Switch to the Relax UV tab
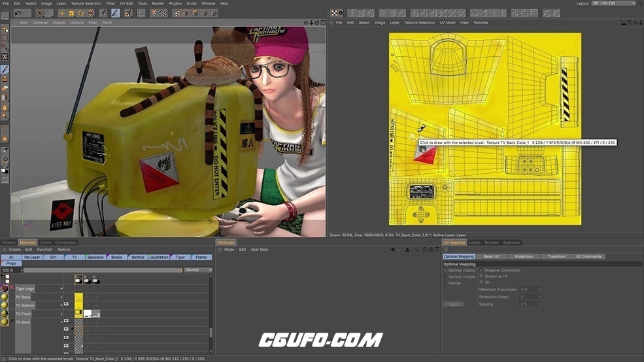644x362 pixels. tap(491, 257)
